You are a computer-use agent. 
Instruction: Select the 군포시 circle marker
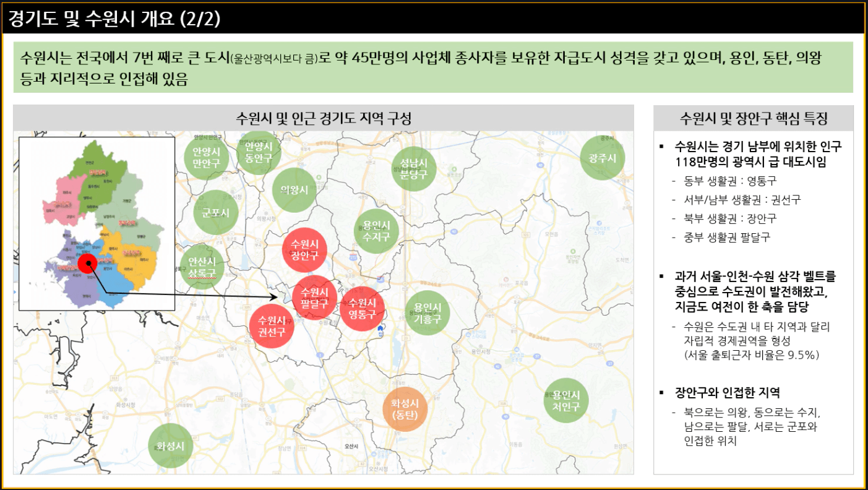click(x=216, y=213)
